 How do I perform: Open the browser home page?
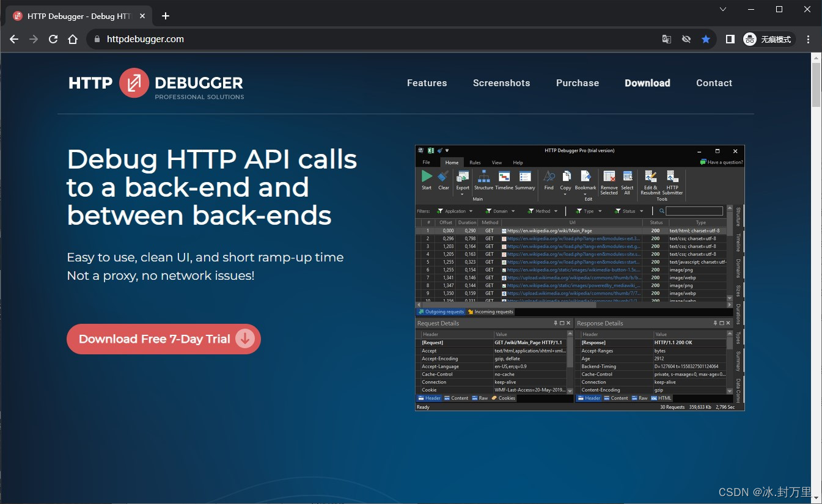pos(73,39)
